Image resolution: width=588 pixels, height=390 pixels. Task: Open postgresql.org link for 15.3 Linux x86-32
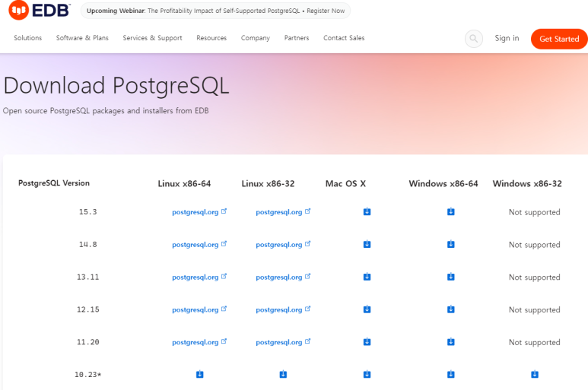[283, 212]
